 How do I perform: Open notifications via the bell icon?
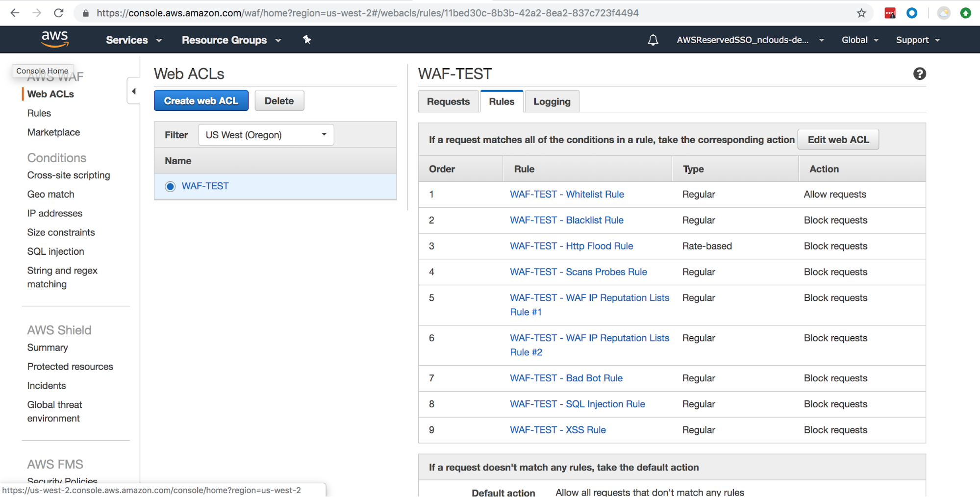point(653,40)
